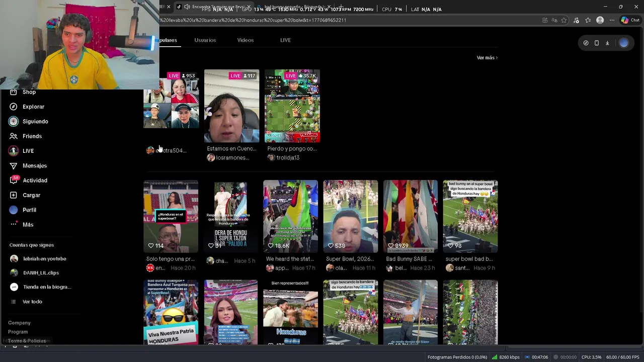
Task: Click the phone app icon in floating toolbar
Action: point(597,43)
